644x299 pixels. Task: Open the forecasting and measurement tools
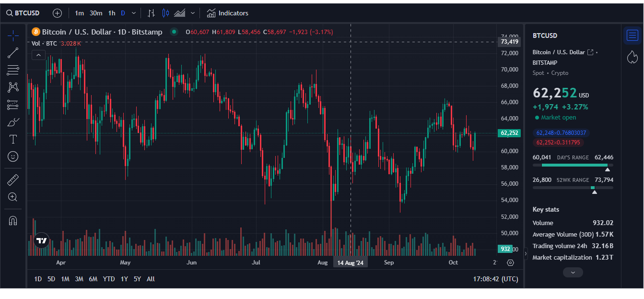(13, 105)
